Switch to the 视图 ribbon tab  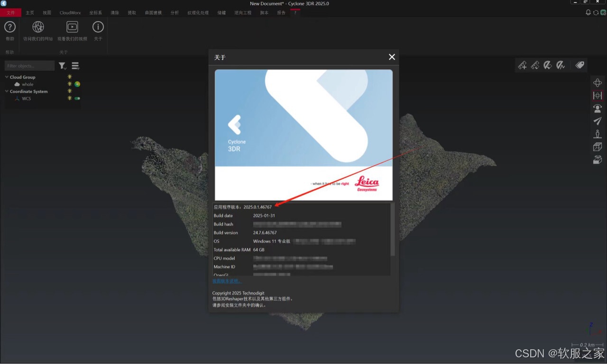tap(47, 13)
